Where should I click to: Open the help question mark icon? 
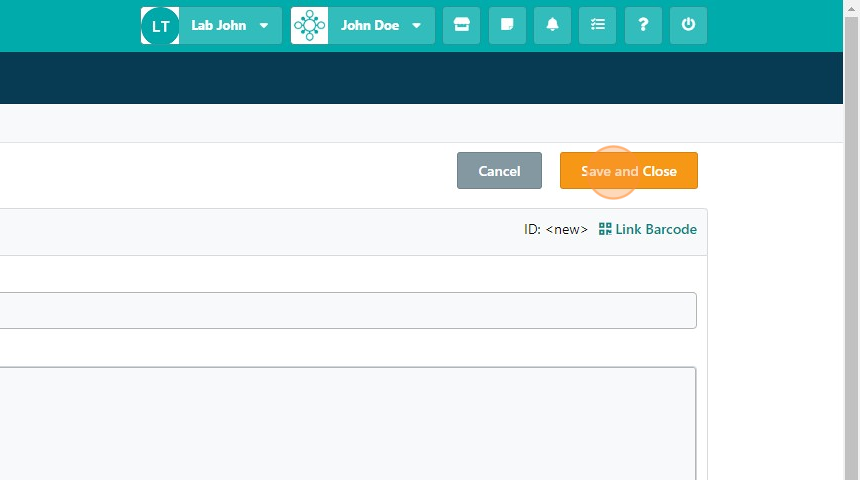(643, 25)
